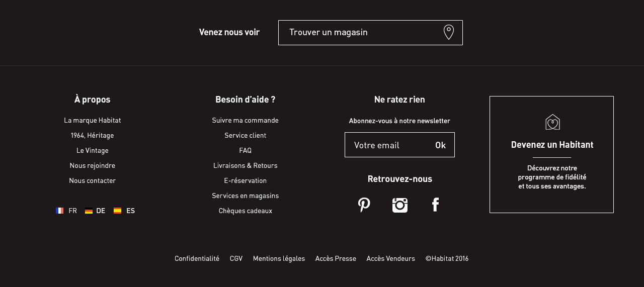The height and width of the screenshot is (287, 644).
Task: Open the Pinterest social icon
Action: [364, 205]
